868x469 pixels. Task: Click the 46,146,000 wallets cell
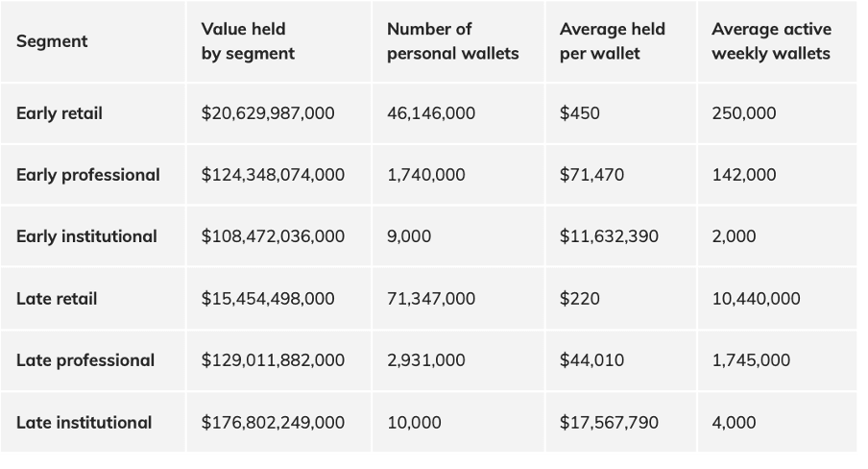point(430,113)
